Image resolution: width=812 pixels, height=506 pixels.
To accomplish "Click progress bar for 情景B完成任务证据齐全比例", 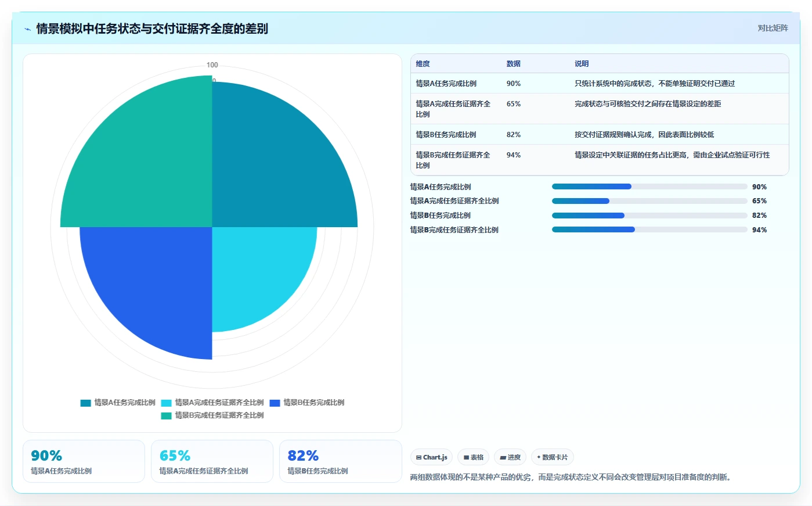I will 649,229.
